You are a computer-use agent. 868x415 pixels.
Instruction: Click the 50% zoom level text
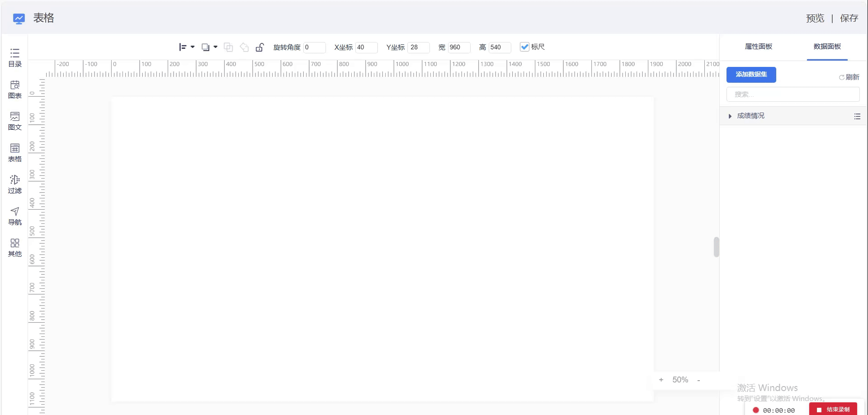(x=680, y=380)
